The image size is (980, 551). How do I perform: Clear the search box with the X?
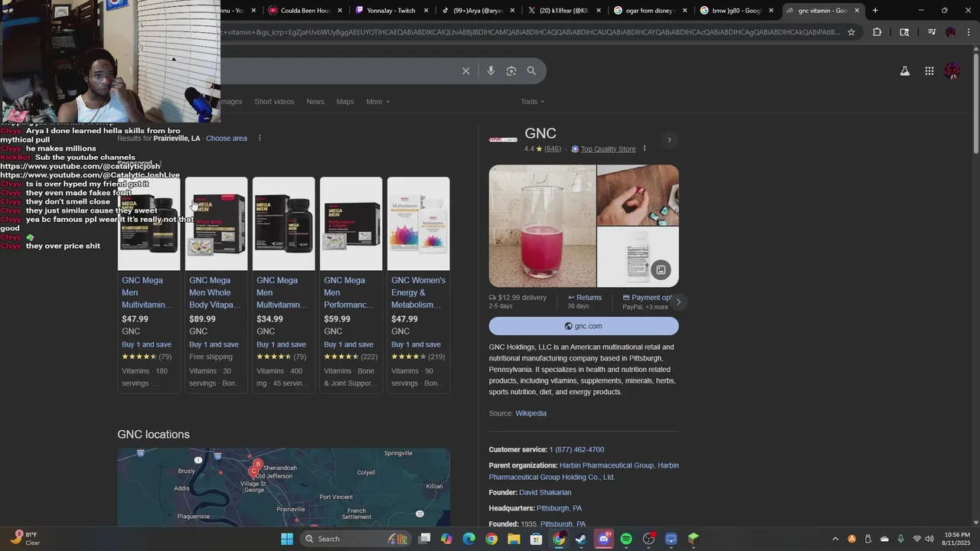[465, 71]
